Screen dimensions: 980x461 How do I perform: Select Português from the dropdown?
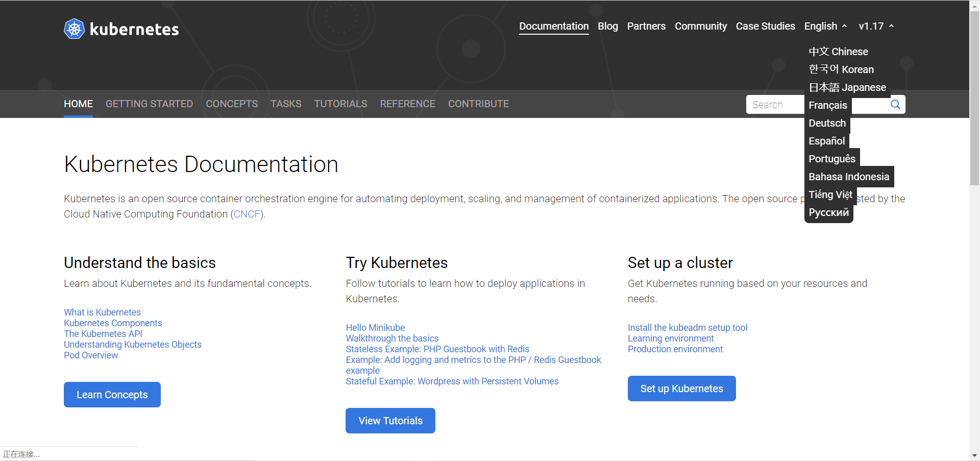832,159
